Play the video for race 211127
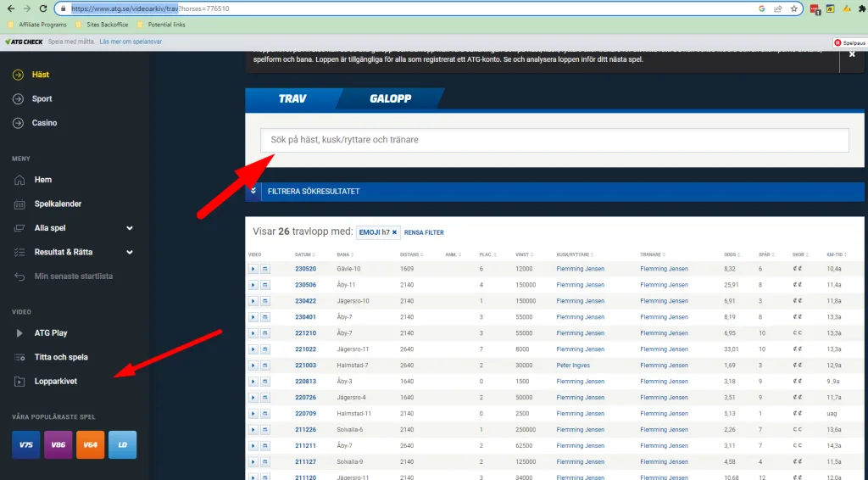This screenshot has height=480, width=868. pos(253,461)
